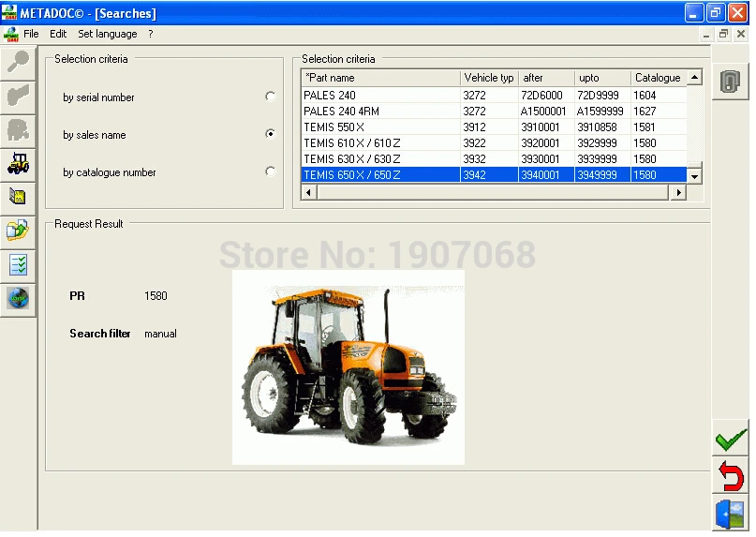Click horizontal scrollbar right arrow
This screenshot has width=756, height=537.
pyautogui.click(x=678, y=192)
